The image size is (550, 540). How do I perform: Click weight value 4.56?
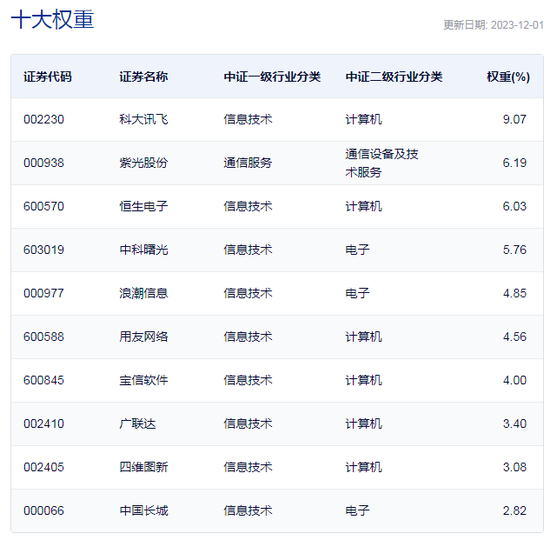click(x=515, y=337)
